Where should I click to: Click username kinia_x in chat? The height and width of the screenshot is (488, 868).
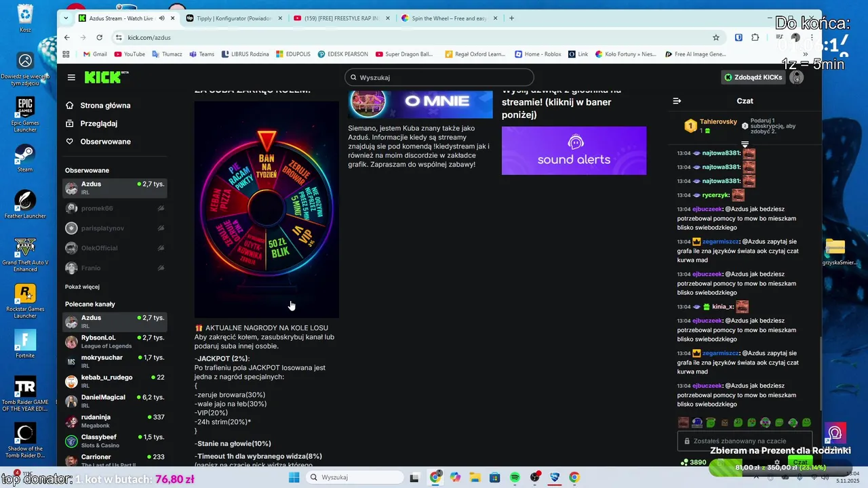click(x=723, y=307)
